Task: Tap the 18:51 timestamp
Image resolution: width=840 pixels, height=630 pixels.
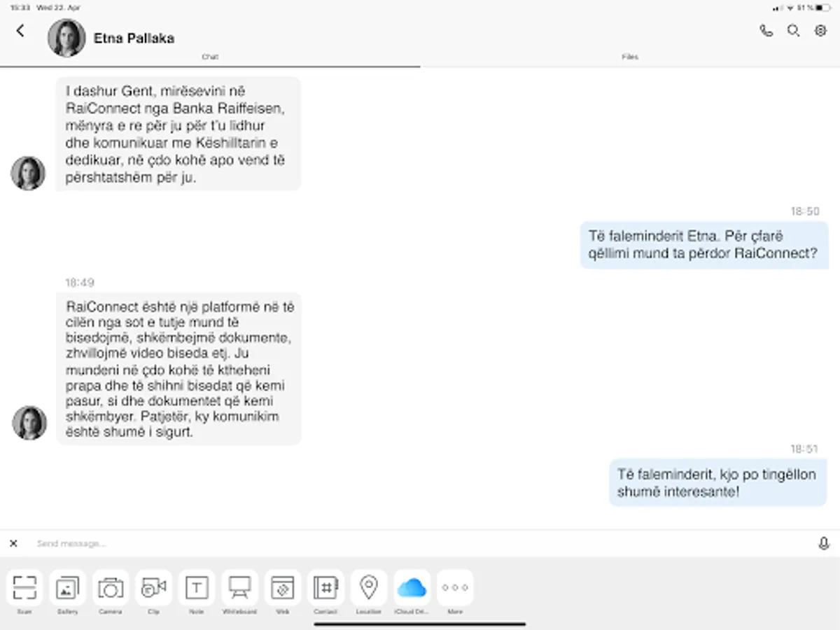Action: click(x=804, y=449)
